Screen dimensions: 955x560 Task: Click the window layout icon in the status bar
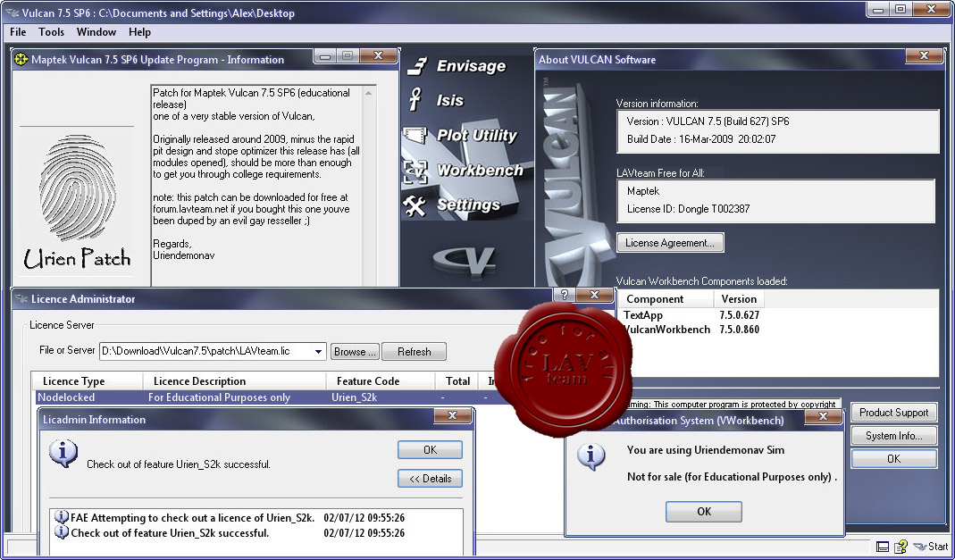click(x=883, y=547)
